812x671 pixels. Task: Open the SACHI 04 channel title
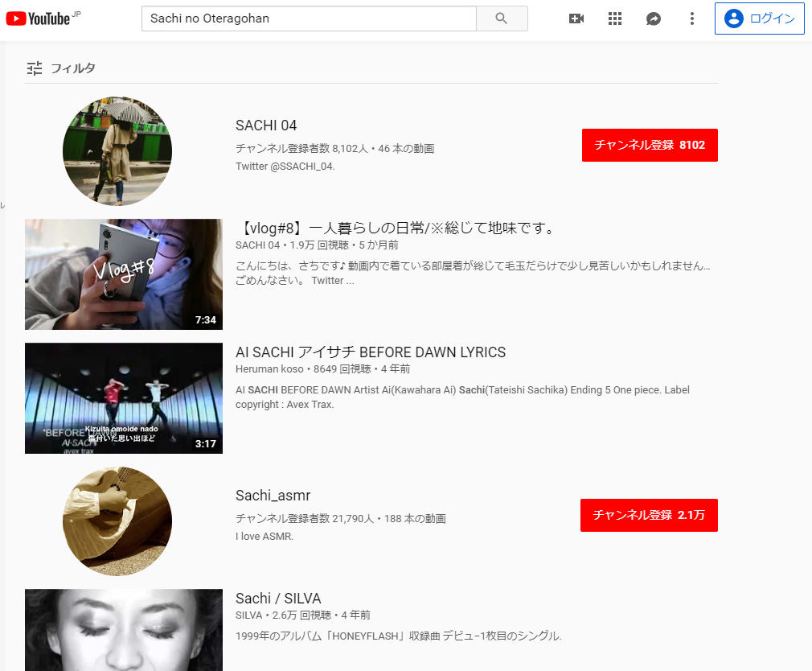[266, 126]
